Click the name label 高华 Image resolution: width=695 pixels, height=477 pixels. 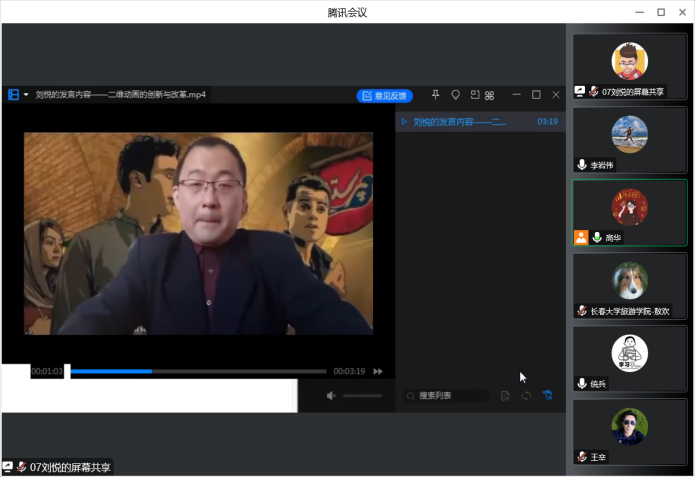click(x=613, y=238)
